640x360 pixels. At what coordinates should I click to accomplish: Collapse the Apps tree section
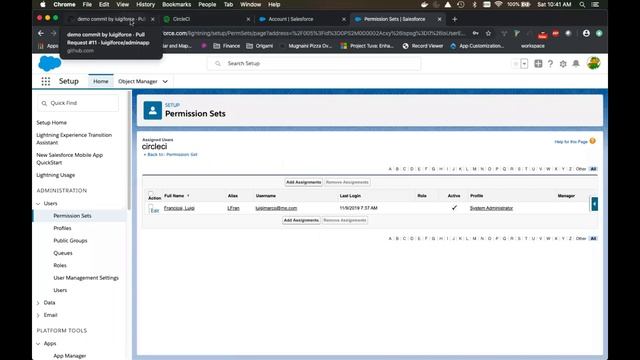point(38,344)
